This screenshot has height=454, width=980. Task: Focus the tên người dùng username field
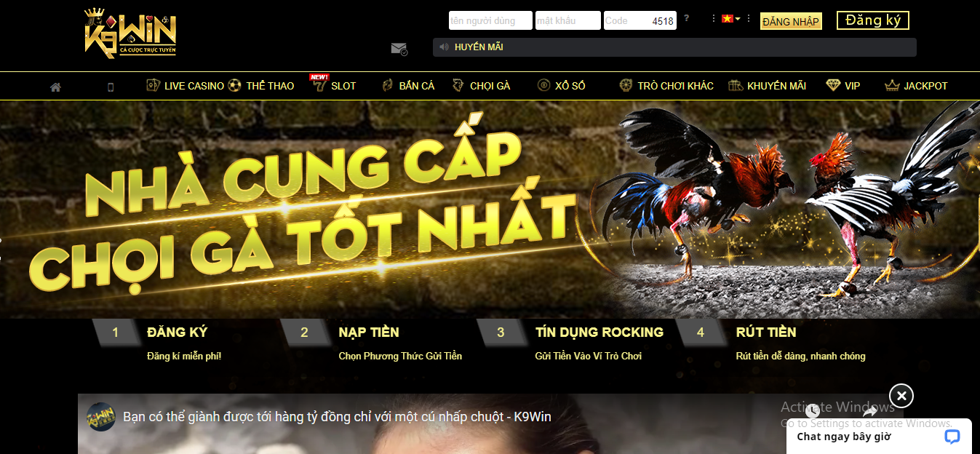(x=490, y=20)
